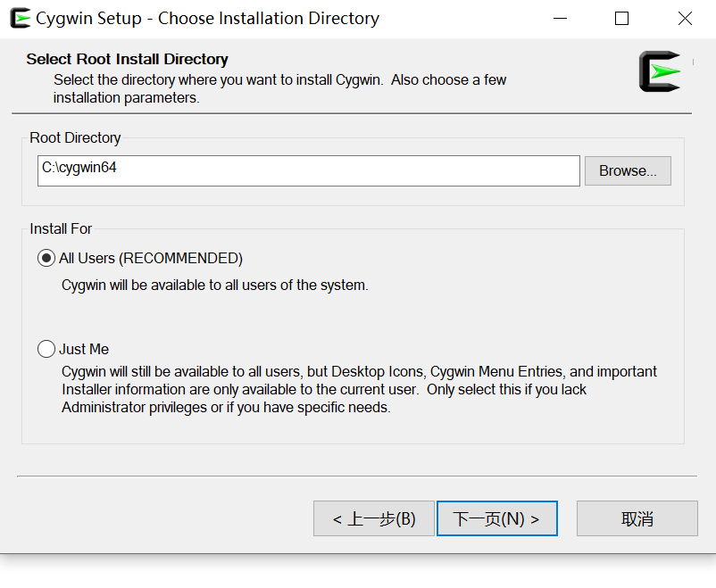Click the Cygwin logo at top right
The height and width of the screenshot is (588, 716).
click(x=658, y=71)
